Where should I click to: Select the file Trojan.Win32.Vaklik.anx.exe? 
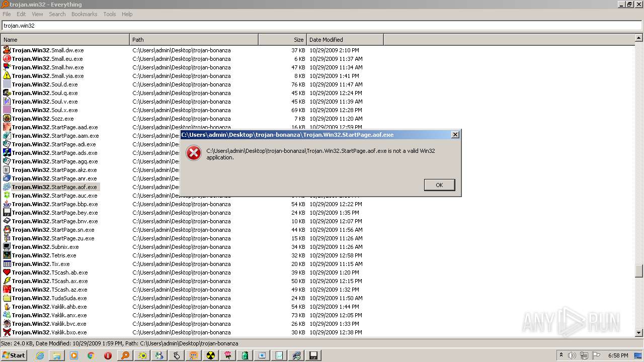click(x=49, y=315)
